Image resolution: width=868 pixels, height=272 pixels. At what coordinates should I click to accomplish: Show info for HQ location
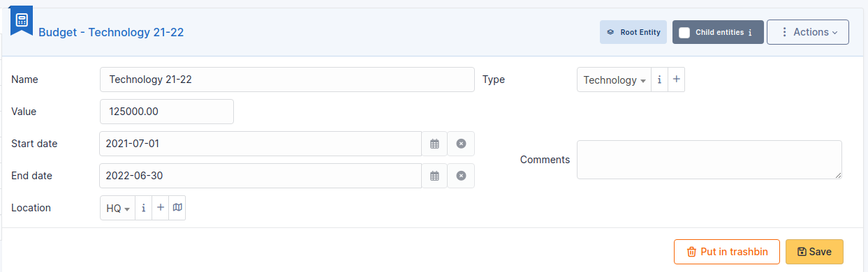point(143,208)
